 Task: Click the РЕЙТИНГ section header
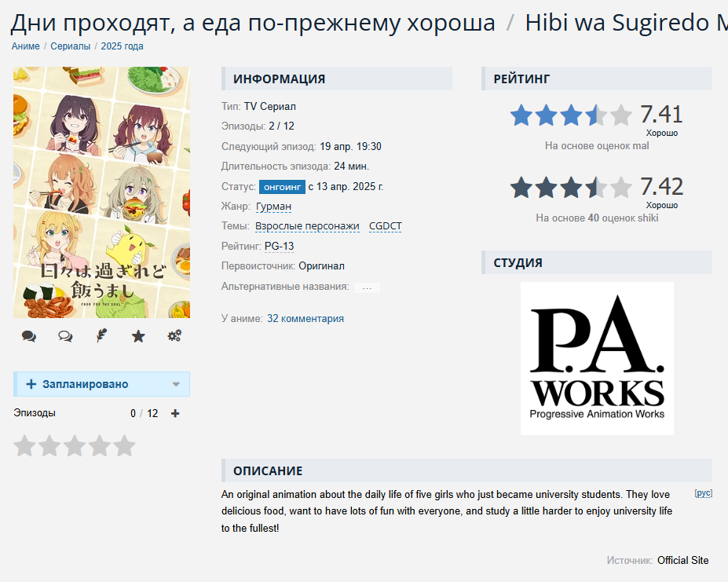597,79
